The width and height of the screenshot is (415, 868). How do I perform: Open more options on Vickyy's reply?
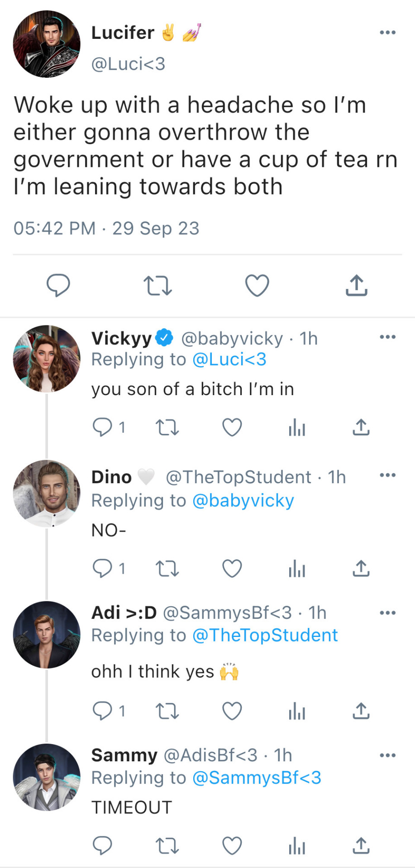click(x=387, y=337)
